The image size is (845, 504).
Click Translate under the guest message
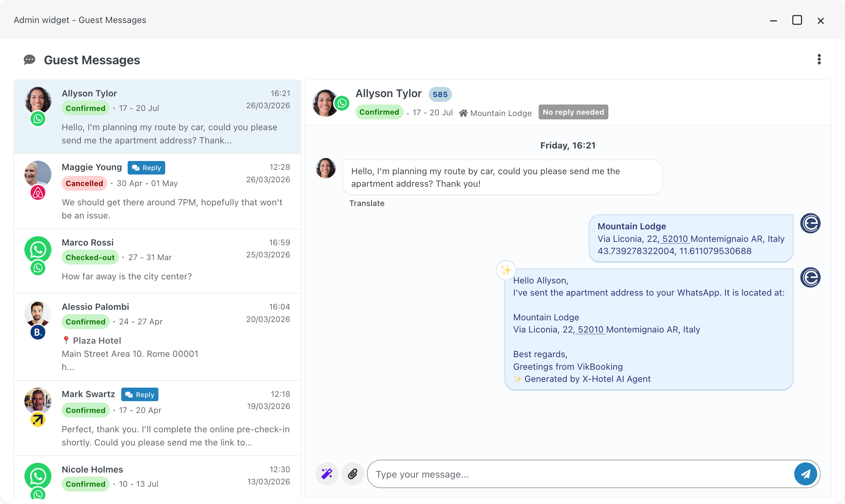pos(367,203)
